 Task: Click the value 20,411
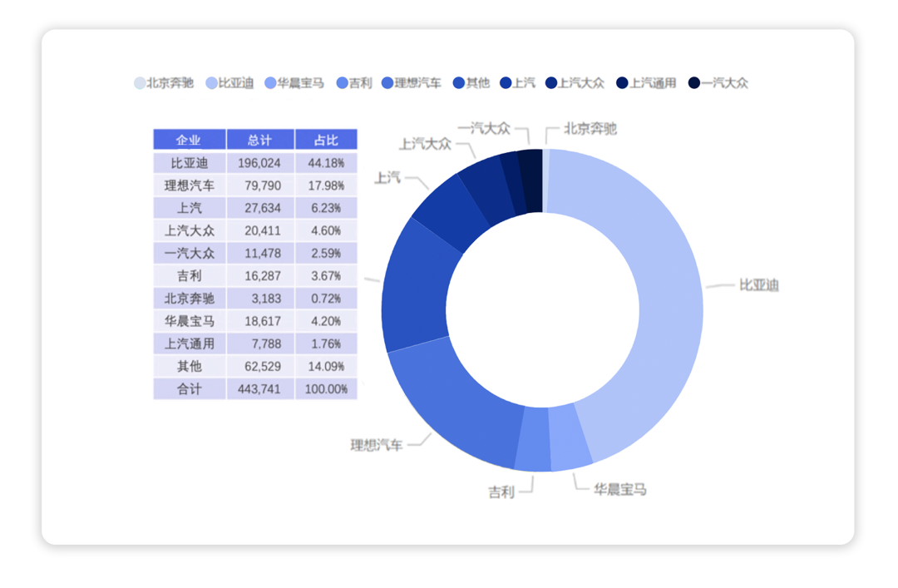pos(260,231)
